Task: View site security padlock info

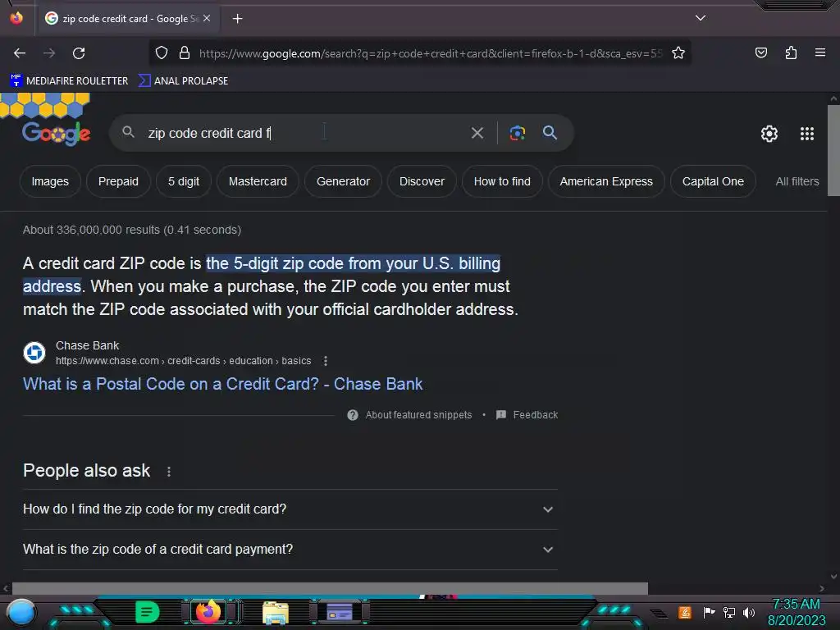Action: (185, 53)
